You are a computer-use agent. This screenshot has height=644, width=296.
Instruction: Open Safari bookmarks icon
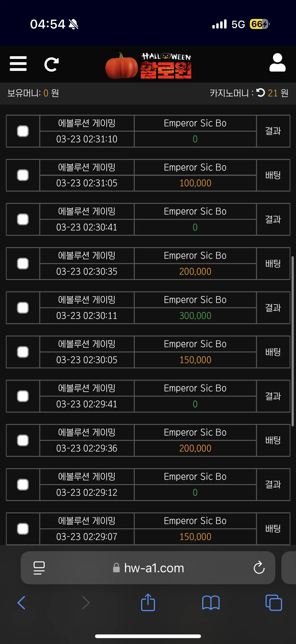(211, 603)
